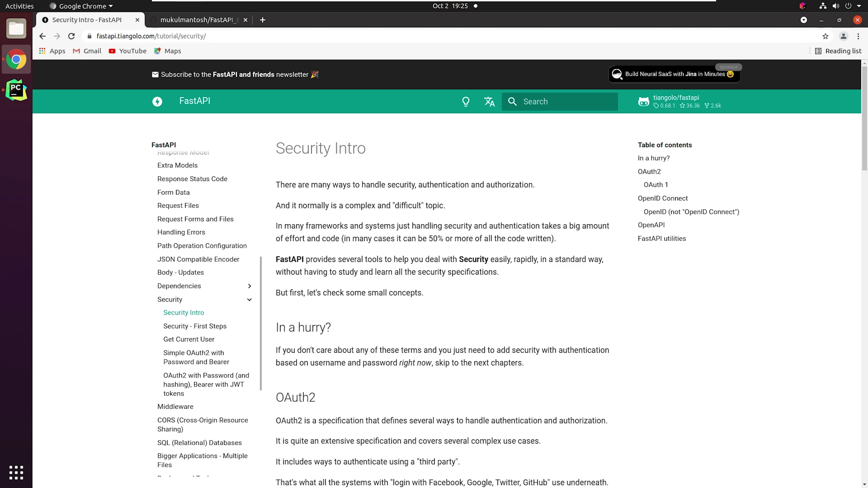Screen dimensions: 868x488
Task: Open Security - First Steps page
Action: click(195, 326)
